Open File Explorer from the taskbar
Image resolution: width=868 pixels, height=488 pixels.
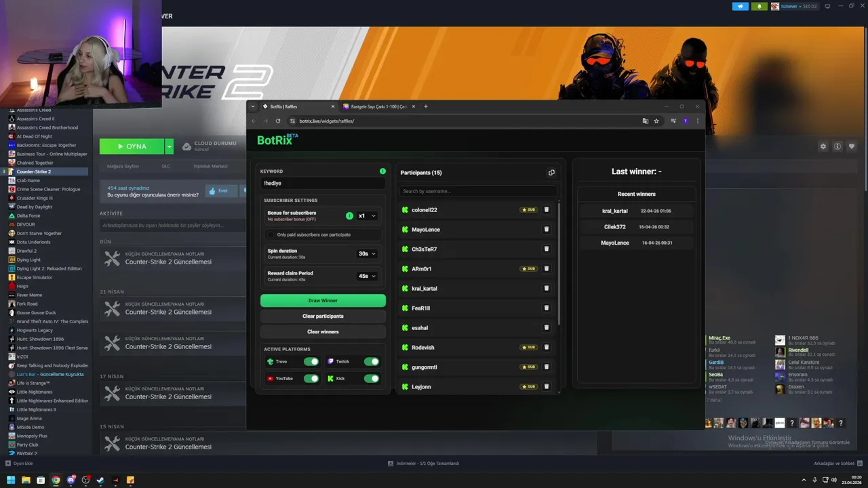[x=26, y=480]
